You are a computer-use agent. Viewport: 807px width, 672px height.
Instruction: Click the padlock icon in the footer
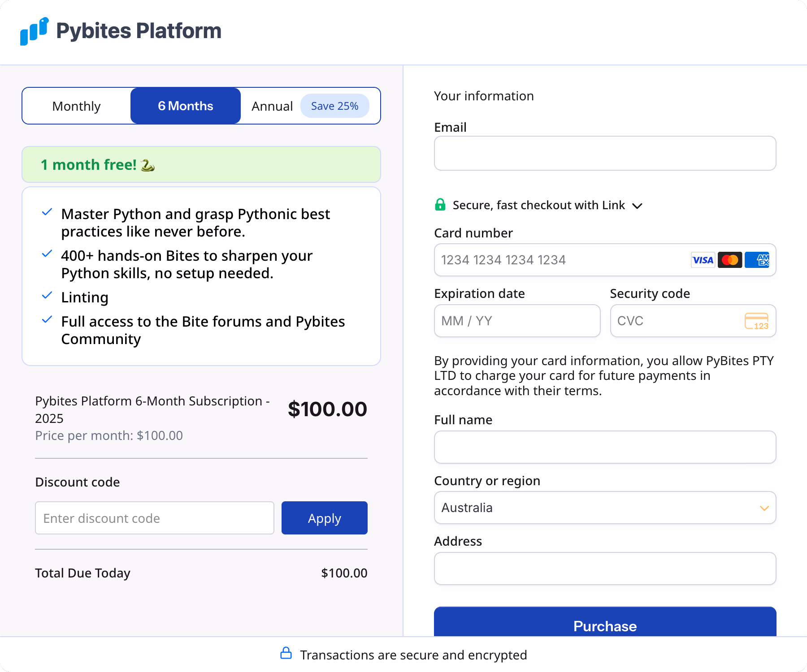pos(286,653)
